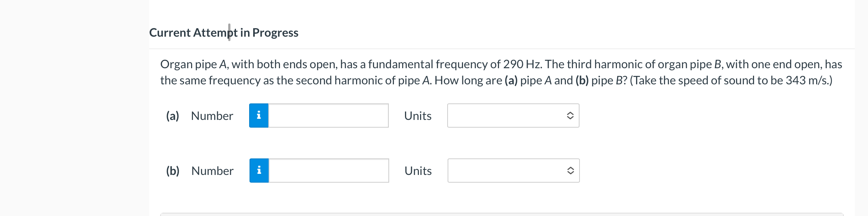This screenshot has height=216, width=868.
Task: Select the Units combo box for pipe B length
Action: pyautogui.click(x=513, y=170)
